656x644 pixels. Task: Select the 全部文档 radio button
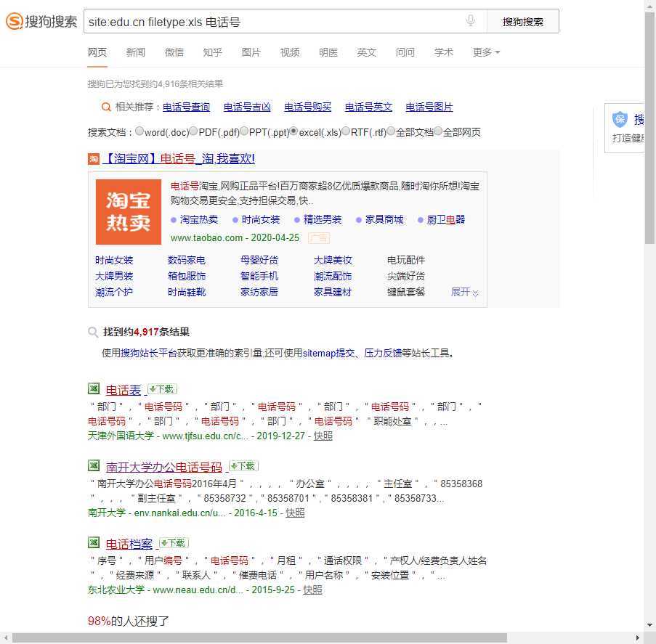391,131
